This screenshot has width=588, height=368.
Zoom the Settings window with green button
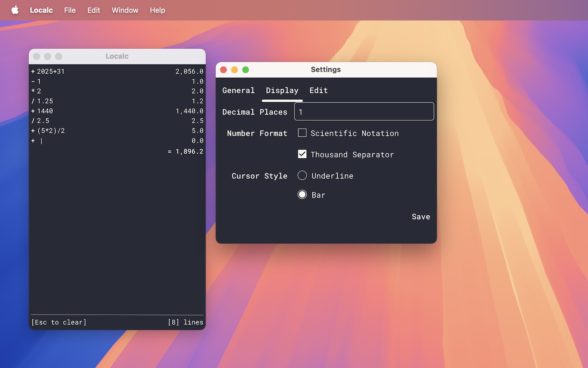coord(246,70)
